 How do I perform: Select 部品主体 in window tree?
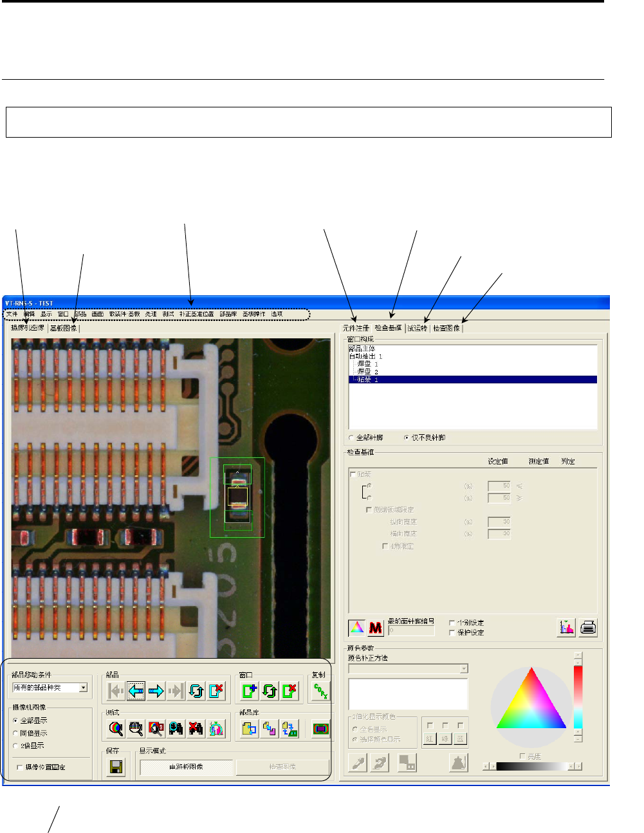[362, 349]
